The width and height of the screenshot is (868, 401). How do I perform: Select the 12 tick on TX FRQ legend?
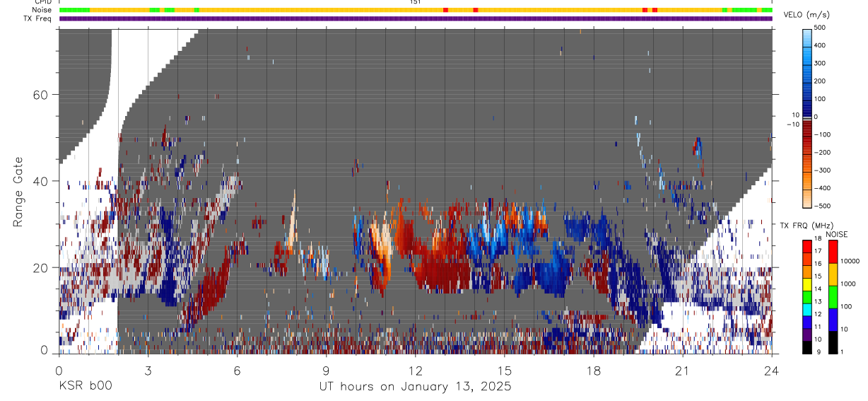[817, 314]
